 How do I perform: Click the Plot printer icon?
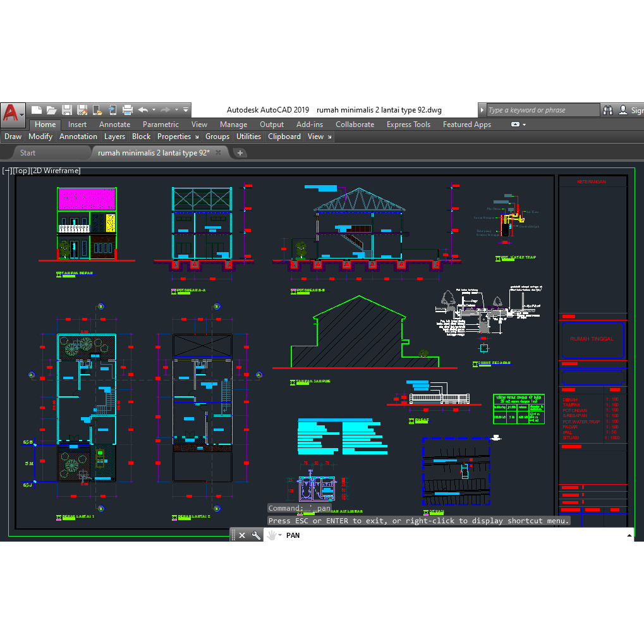[128, 110]
